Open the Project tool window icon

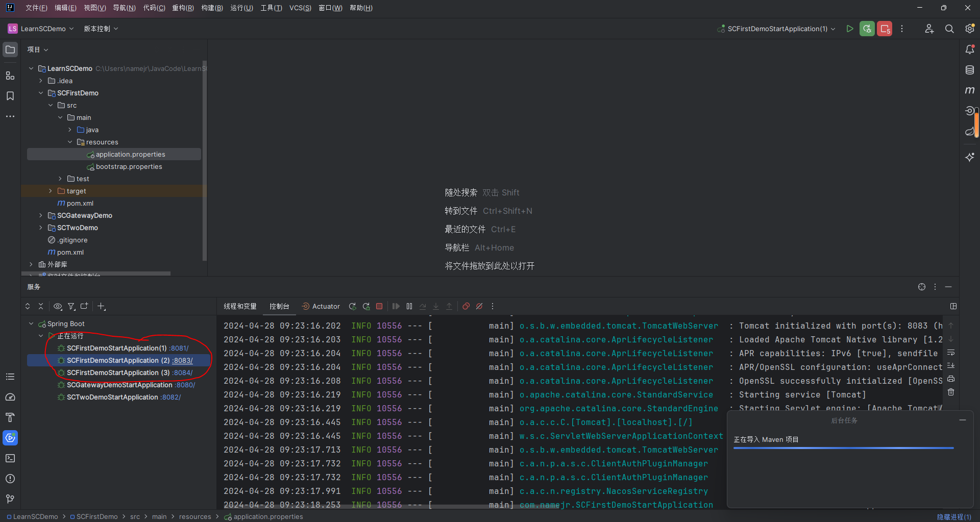pos(10,49)
